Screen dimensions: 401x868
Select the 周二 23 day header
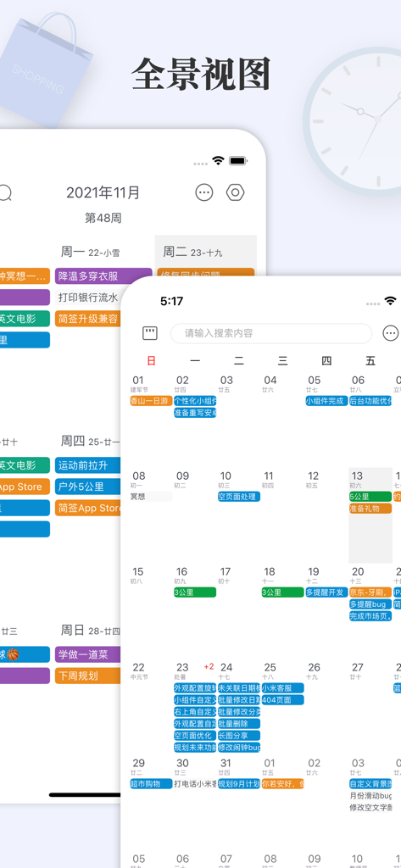(x=192, y=253)
